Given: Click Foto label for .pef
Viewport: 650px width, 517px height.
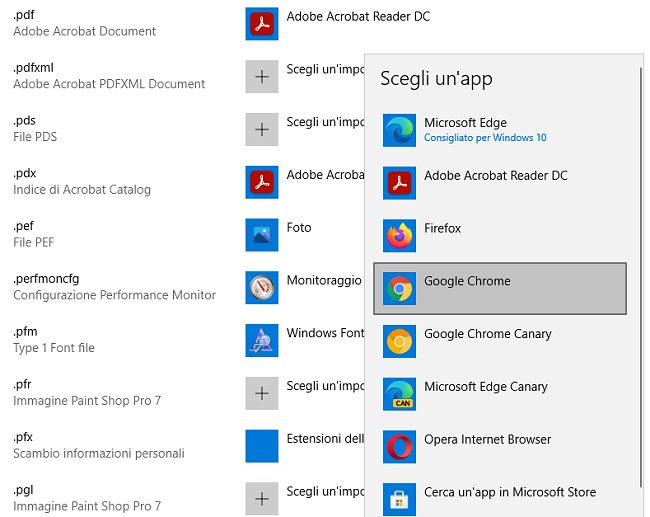Looking at the screenshot, I should (x=299, y=227).
